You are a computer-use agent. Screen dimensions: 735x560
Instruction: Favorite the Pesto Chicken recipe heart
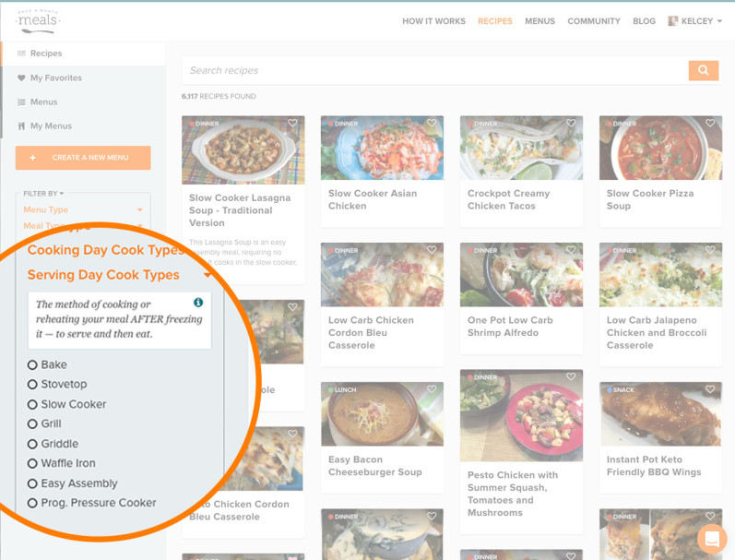coord(571,376)
